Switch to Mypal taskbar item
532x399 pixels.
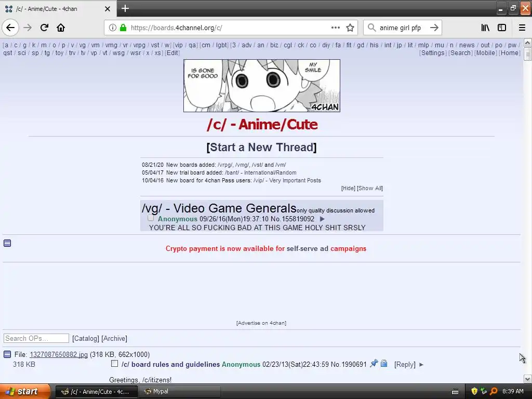pos(180,392)
